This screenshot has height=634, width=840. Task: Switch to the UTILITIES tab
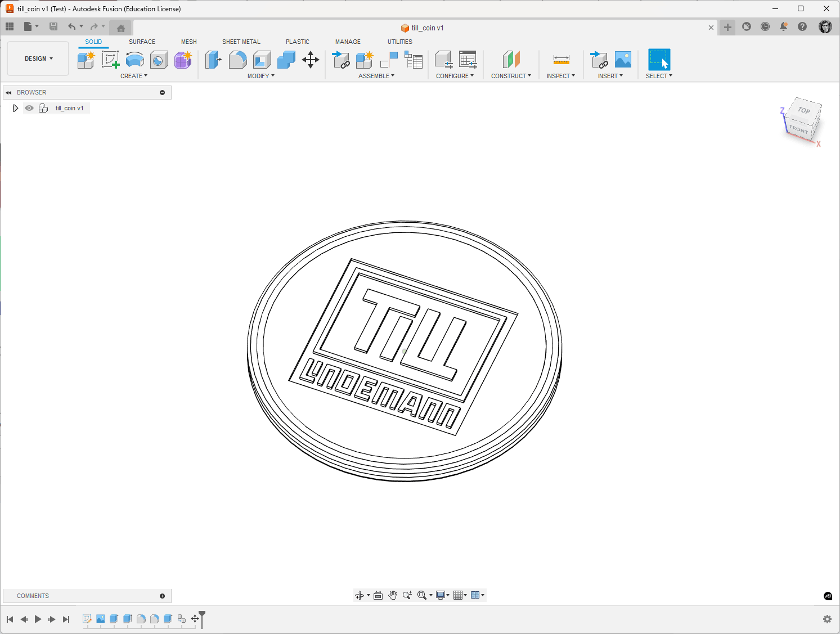pyautogui.click(x=400, y=42)
